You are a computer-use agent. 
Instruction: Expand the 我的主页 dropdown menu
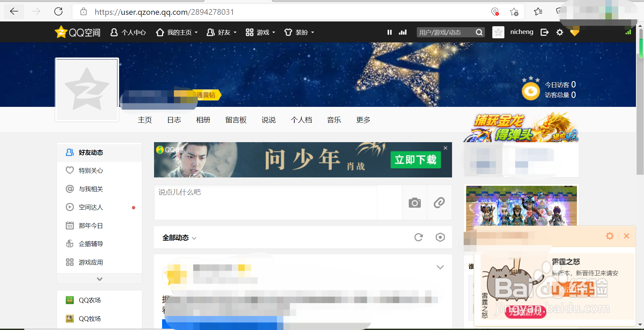coord(177,32)
